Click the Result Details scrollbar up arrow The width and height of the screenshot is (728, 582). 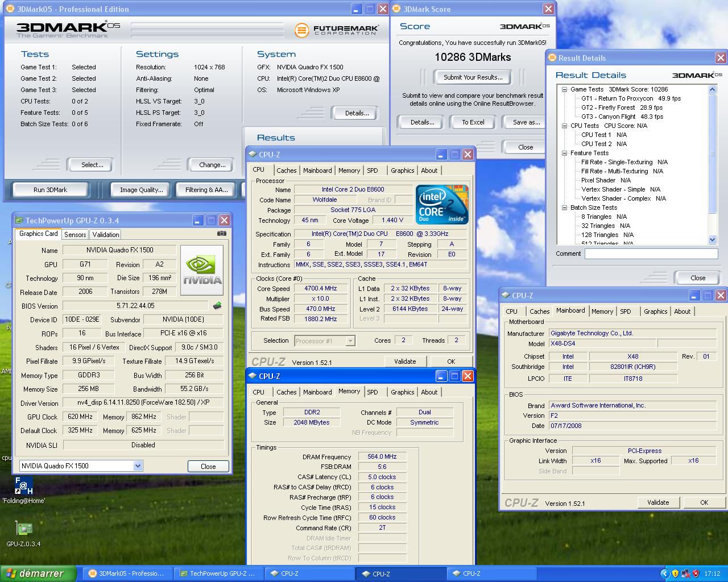[713, 89]
